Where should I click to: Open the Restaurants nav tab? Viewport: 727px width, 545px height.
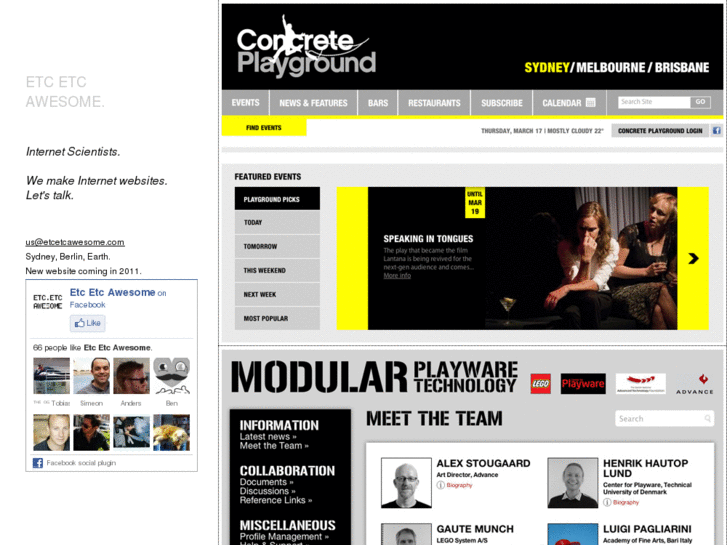(434, 103)
